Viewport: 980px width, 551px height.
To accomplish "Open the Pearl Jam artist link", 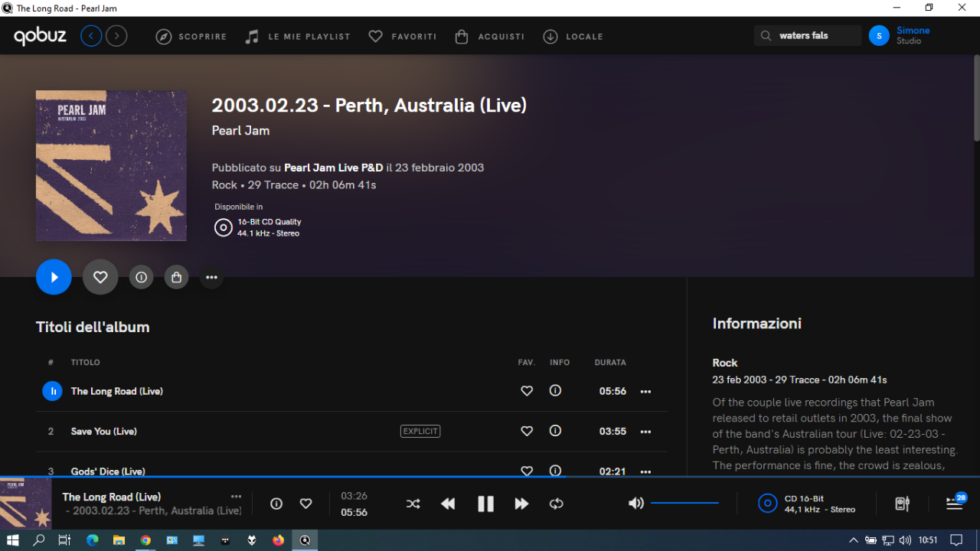I will 240,131.
